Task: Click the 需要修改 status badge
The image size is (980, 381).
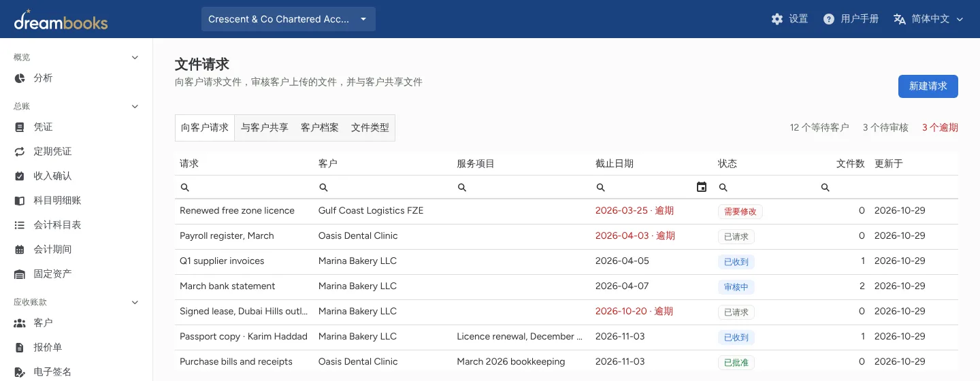Action: tap(740, 212)
